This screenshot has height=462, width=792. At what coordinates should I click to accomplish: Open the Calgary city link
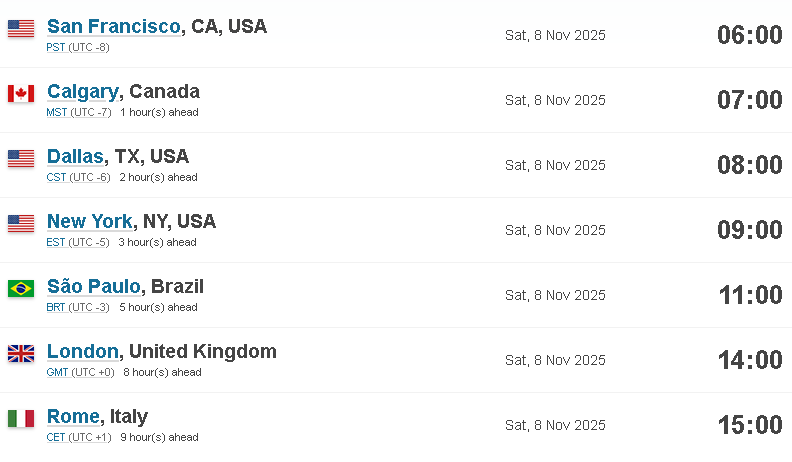point(83,92)
